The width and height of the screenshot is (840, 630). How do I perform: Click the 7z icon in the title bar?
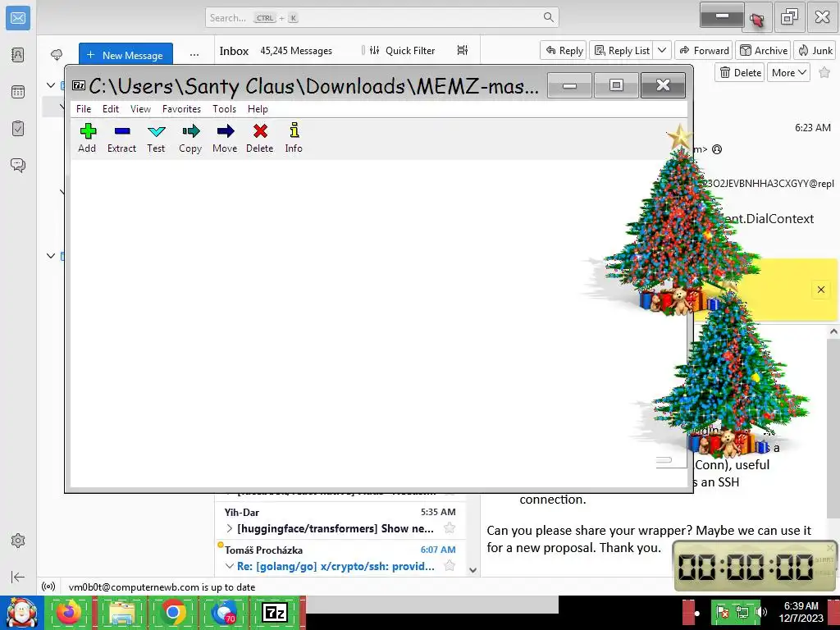(x=79, y=85)
